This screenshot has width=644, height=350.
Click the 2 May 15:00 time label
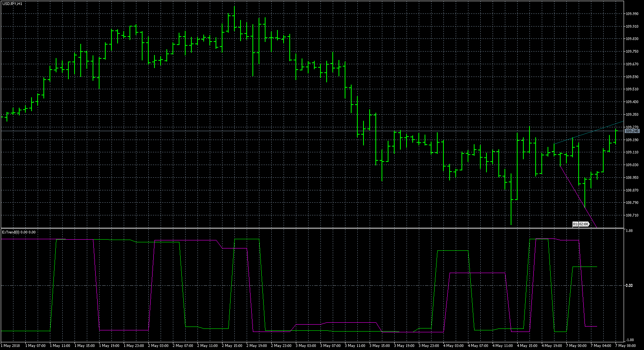pos(232,346)
